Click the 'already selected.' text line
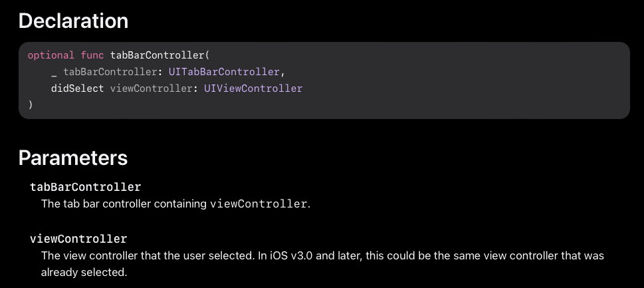The height and width of the screenshot is (288, 644). point(84,273)
